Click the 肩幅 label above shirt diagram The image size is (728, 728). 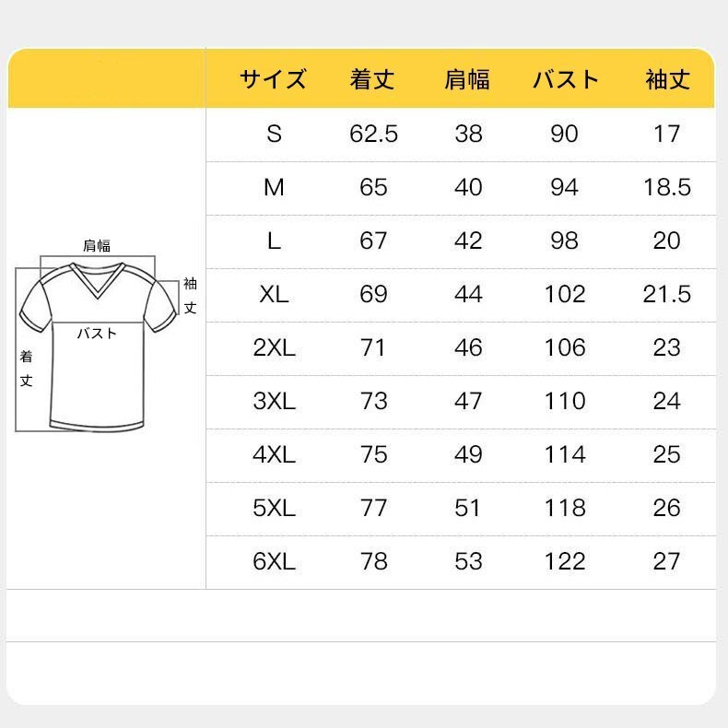point(97,246)
